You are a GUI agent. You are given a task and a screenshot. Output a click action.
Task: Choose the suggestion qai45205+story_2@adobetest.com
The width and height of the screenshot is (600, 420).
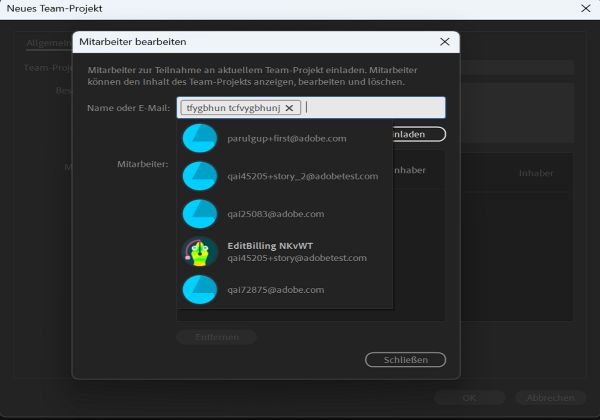(x=285, y=176)
